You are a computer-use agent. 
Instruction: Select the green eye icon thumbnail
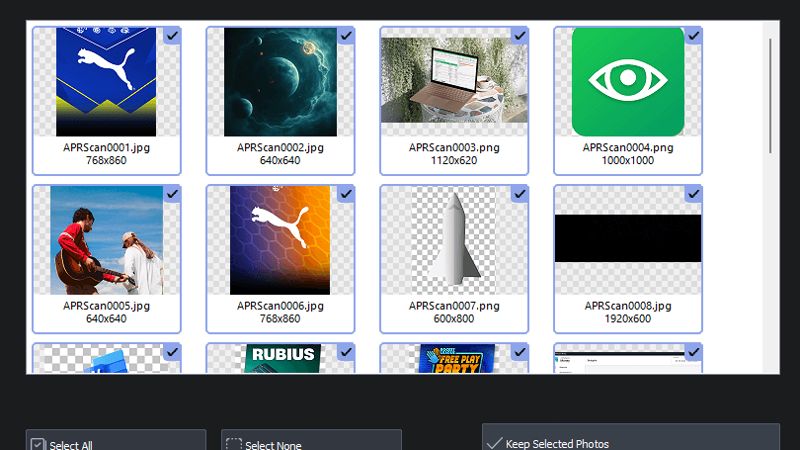[x=628, y=82]
